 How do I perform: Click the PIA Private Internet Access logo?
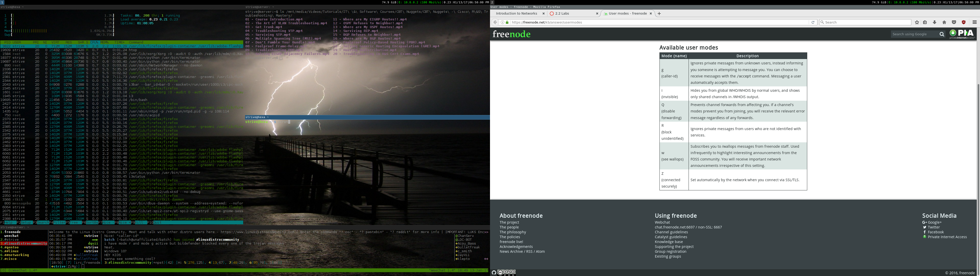(x=962, y=34)
